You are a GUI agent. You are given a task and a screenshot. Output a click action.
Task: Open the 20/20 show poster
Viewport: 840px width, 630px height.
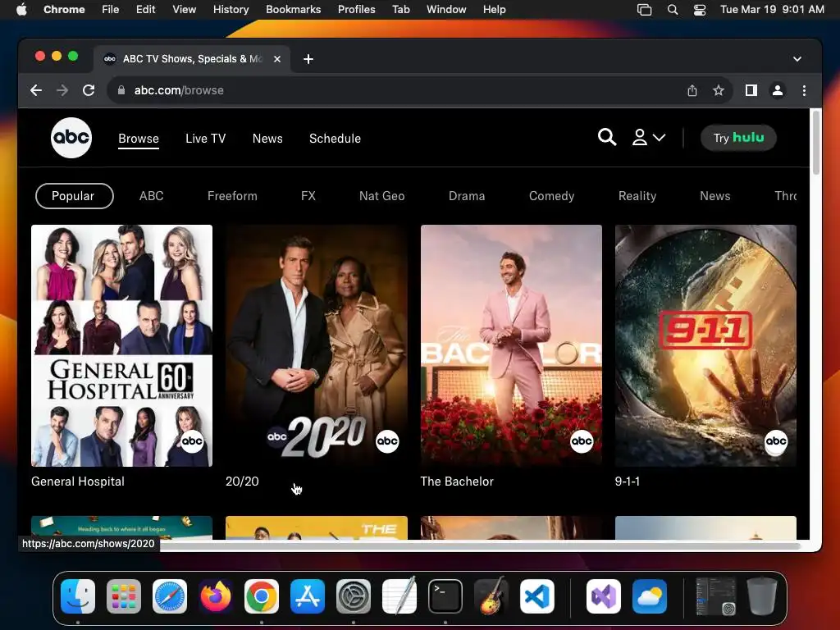coord(316,345)
